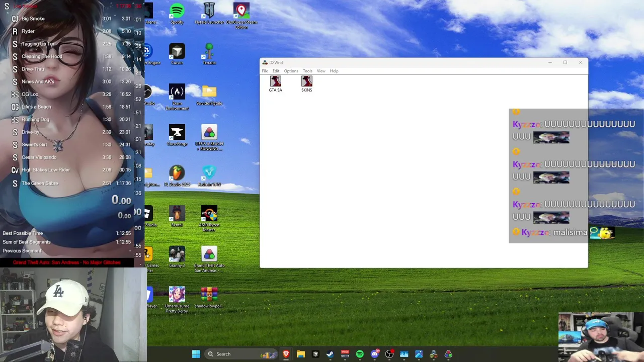Screen dimensions: 644x362
Task: Open the View menu in DXWnd
Action: pyautogui.click(x=321, y=71)
